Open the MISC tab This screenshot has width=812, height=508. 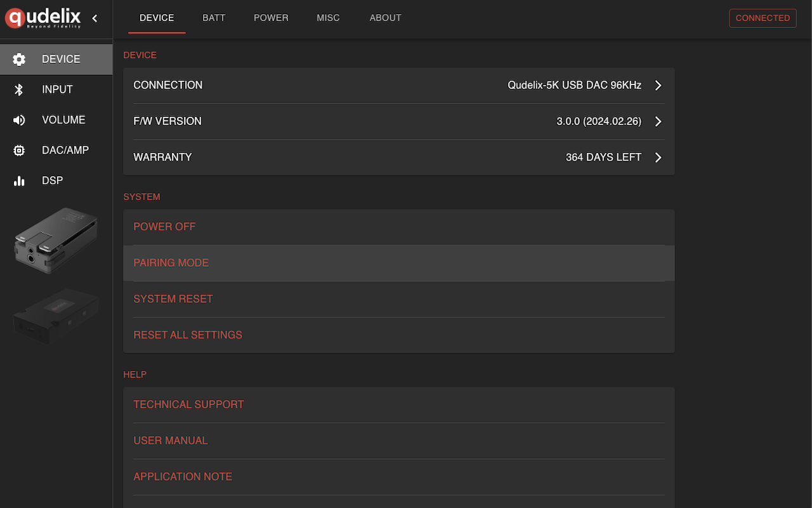(328, 18)
